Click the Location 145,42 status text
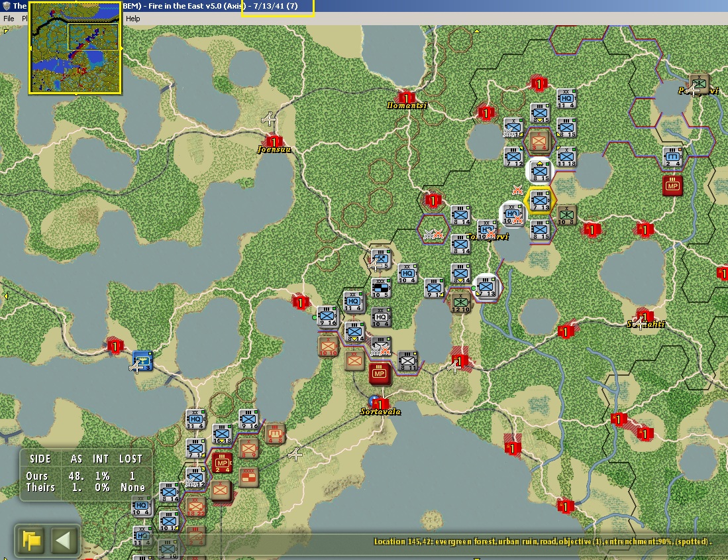 pyautogui.click(x=543, y=541)
